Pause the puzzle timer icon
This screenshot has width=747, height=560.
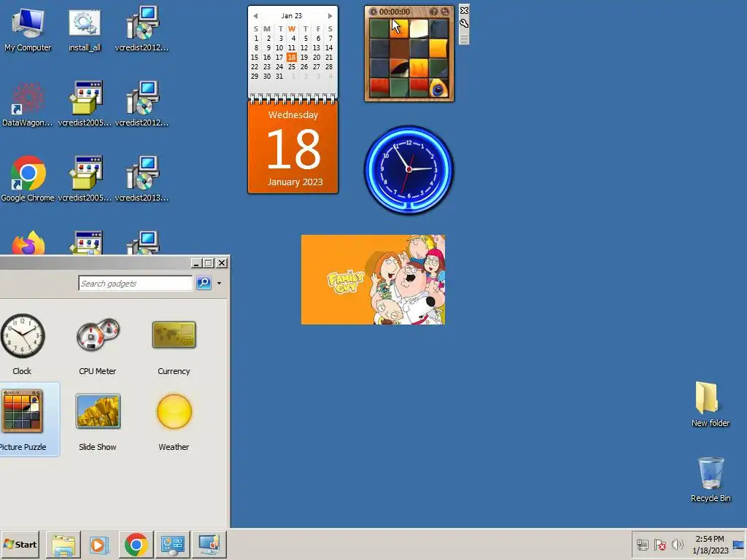pos(373,12)
